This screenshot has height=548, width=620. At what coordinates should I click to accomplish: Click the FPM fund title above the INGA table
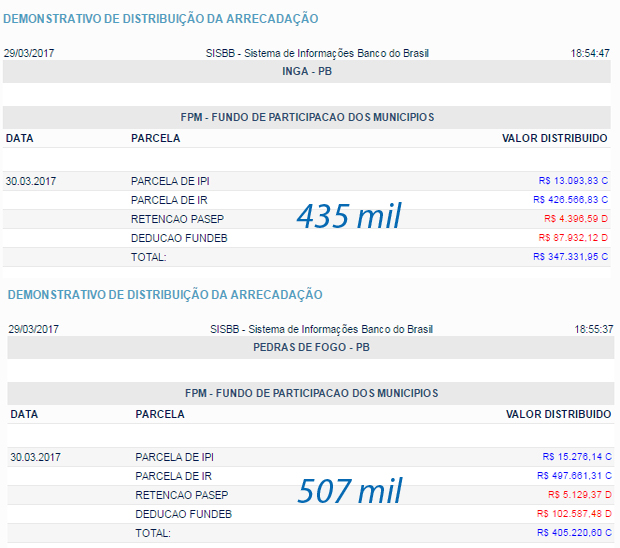[x=307, y=117]
